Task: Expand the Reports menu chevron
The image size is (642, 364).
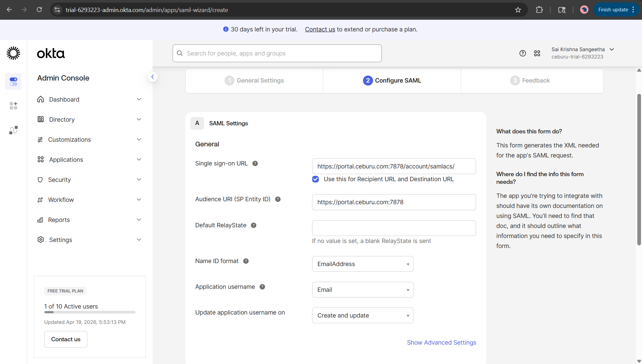Action: point(139,220)
